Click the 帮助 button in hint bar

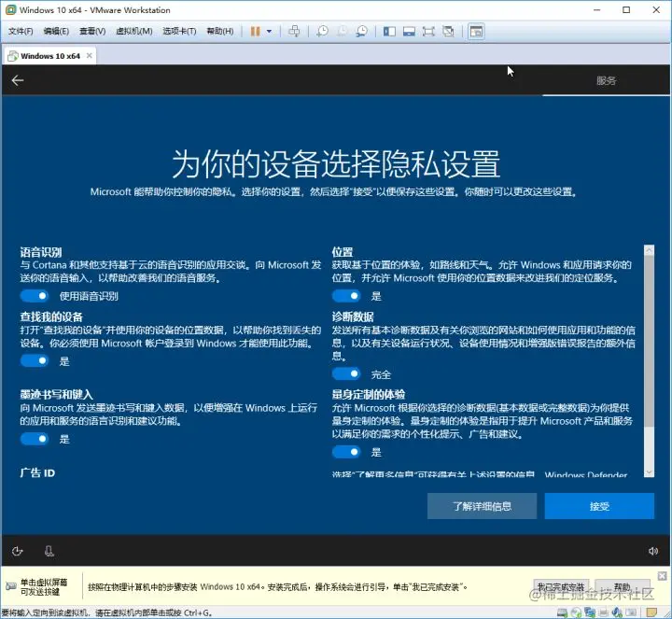(x=622, y=586)
